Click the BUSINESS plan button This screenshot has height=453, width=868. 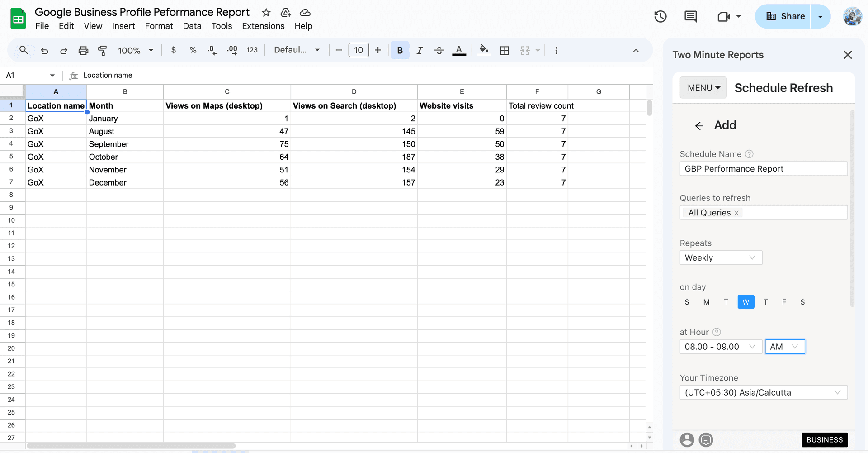(825, 439)
